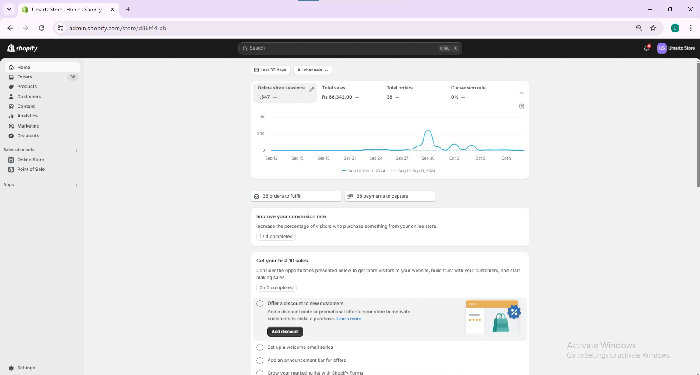
Task: Click the Orders count badge
Action: coord(73,77)
